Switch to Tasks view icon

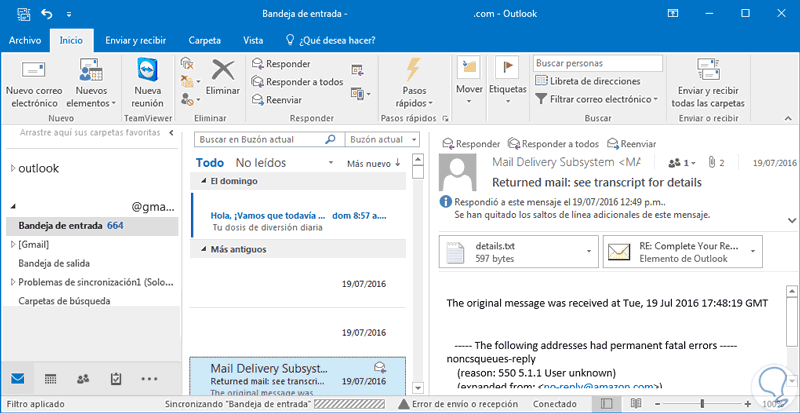coord(116,379)
